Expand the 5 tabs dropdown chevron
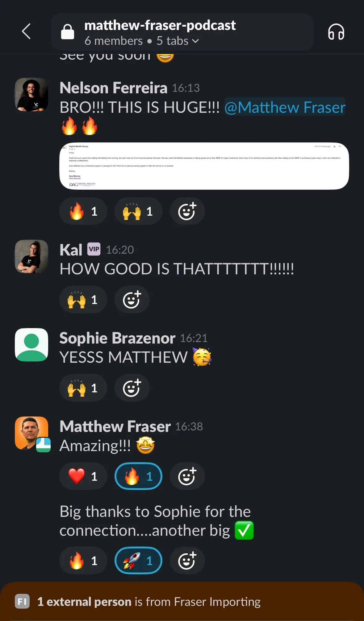The height and width of the screenshot is (621, 364). pos(195,41)
